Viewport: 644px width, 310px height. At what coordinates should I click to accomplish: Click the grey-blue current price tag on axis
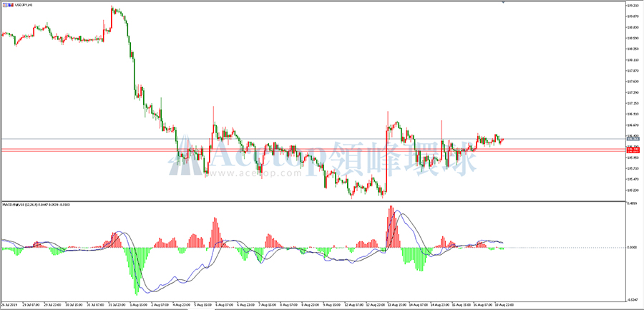tap(632, 139)
